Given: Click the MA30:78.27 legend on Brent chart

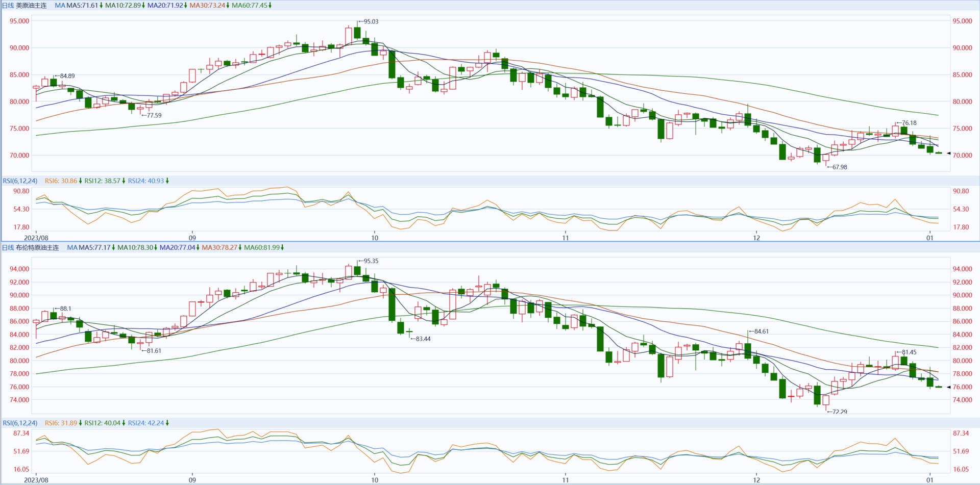Looking at the screenshot, I should click(219, 248).
